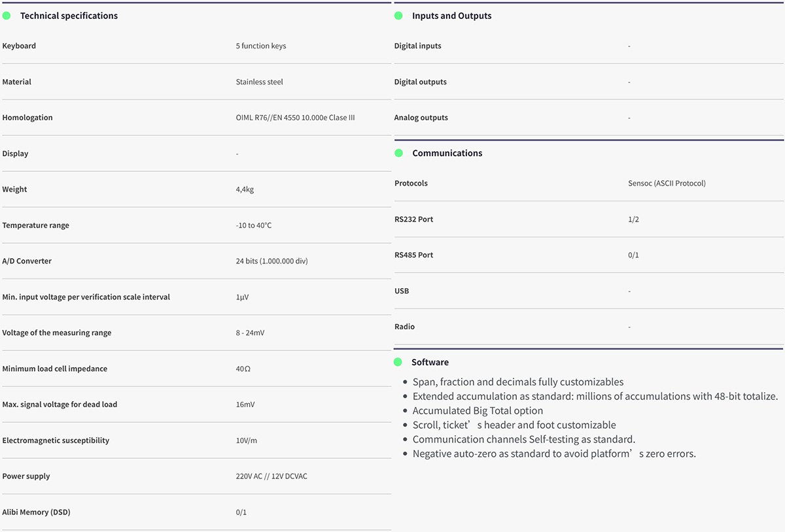The width and height of the screenshot is (785, 532).
Task: Click the USB row label
Action: 402,291
